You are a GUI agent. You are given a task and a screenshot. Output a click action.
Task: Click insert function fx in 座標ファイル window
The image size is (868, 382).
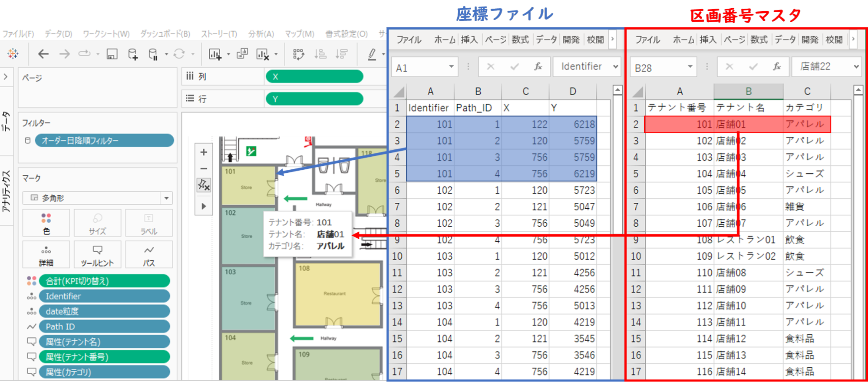coord(538,66)
